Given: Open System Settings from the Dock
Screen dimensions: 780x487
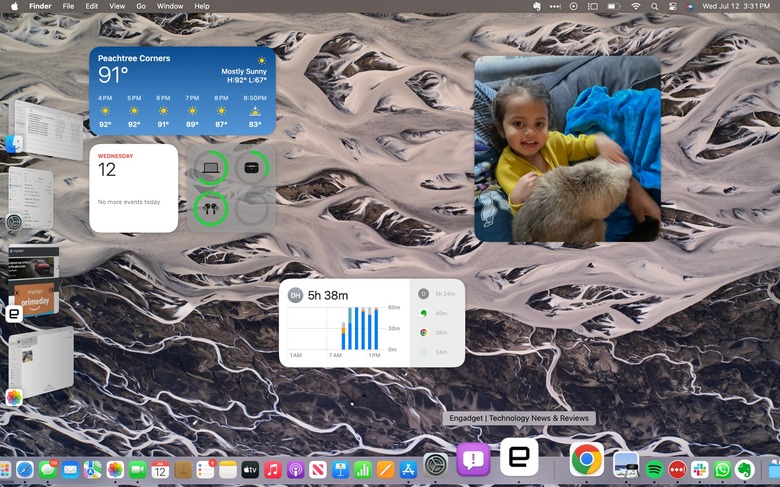Looking at the screenshot, I should pyautogui.click(x=436, y=466).
